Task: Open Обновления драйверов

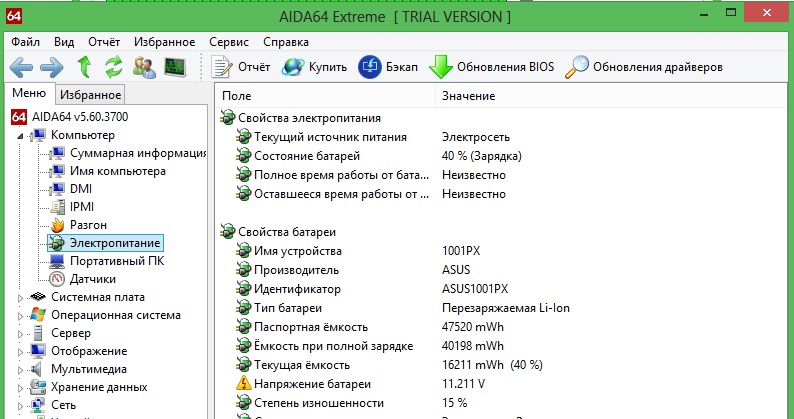Action: tap(644, 67)
